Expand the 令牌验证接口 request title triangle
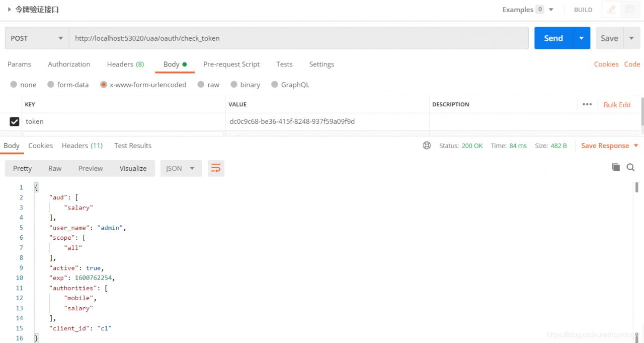644x343 pixels. [9, 10]
